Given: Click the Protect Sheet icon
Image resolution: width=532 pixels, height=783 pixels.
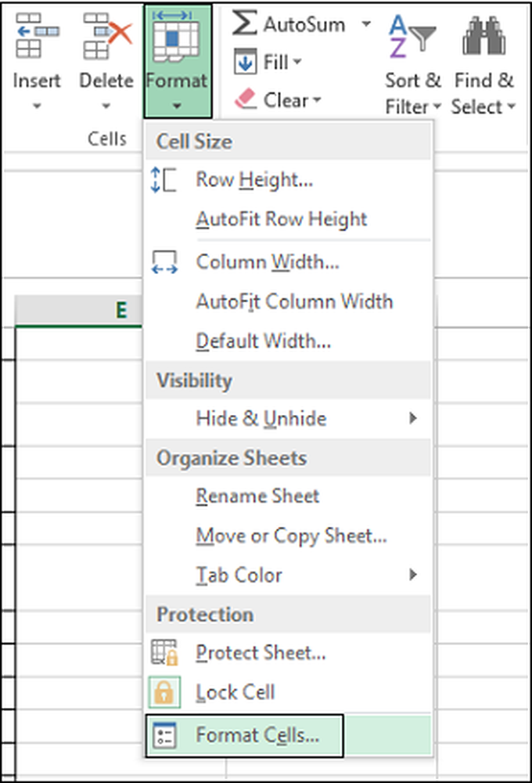Looking at the screenshot, I should [165, 652].
